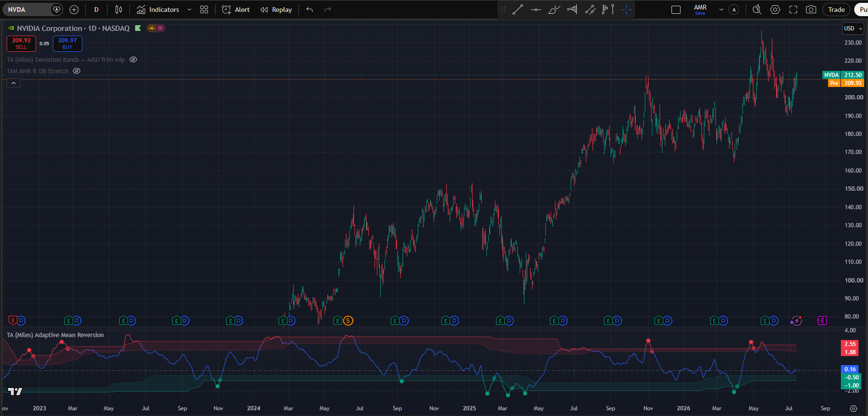Open the candlestick chart style menu
This screenshot has height=416, width=868.
(x=118, y=10)
